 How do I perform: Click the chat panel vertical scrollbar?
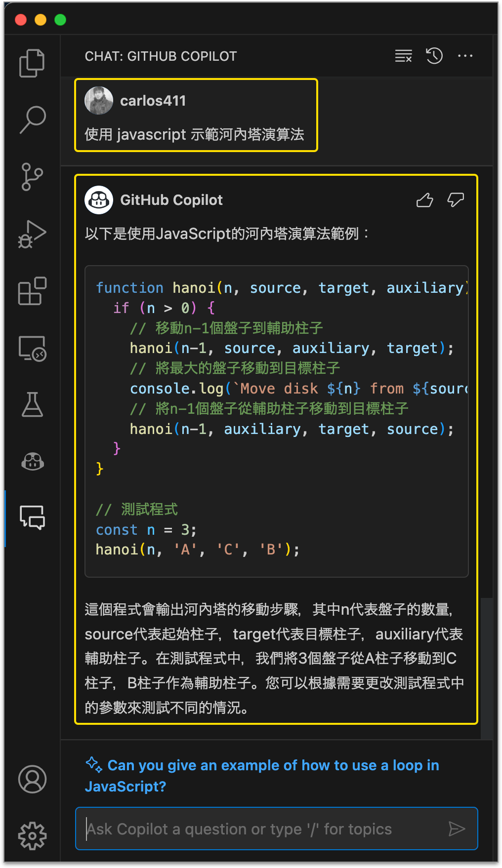pyautogui.click(x=487, y=667)
